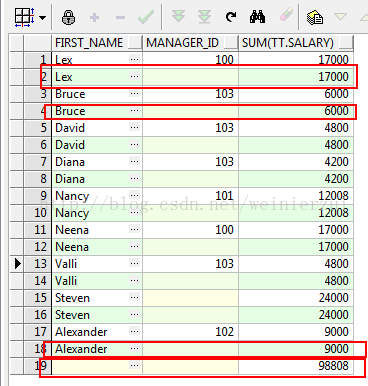Select salary 9000 in row 17
This screenshot has width=368, height=386.
(x=296, y=332)
